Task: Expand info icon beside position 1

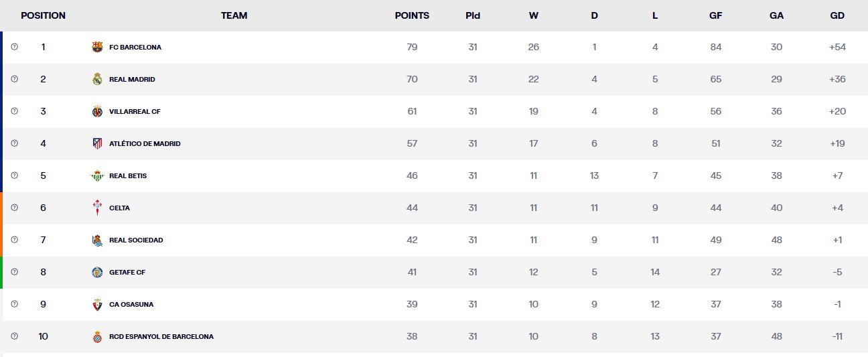Action: click(x=14, y=48)
